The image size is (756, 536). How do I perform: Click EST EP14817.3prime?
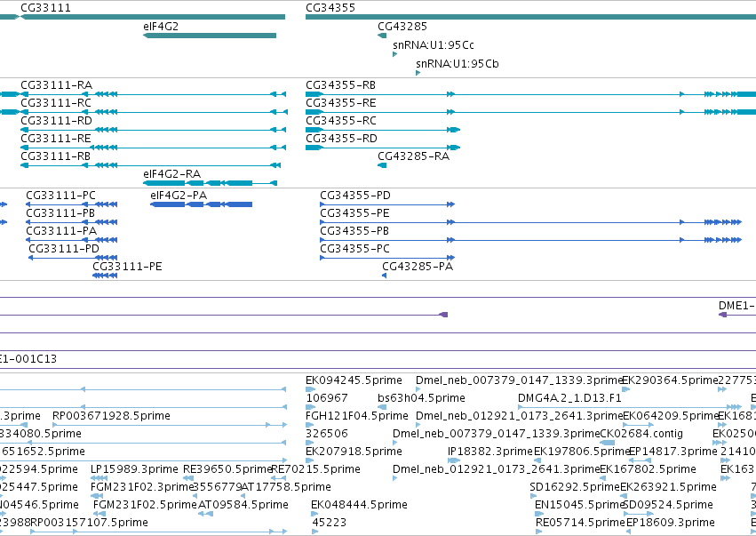click(673, 452)
